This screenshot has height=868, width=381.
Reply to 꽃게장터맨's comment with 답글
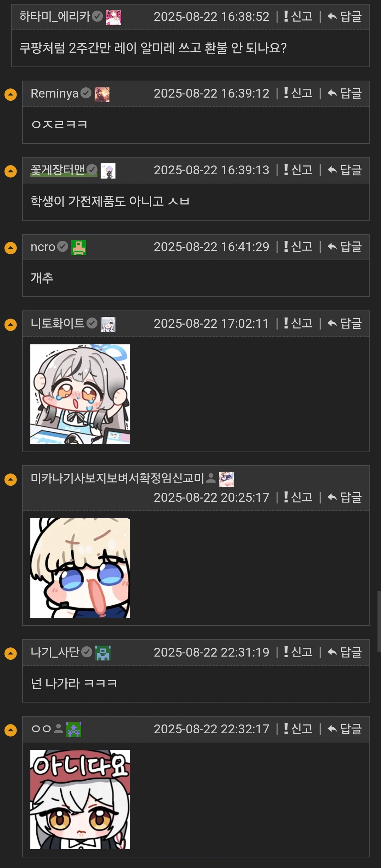point(345,170)
